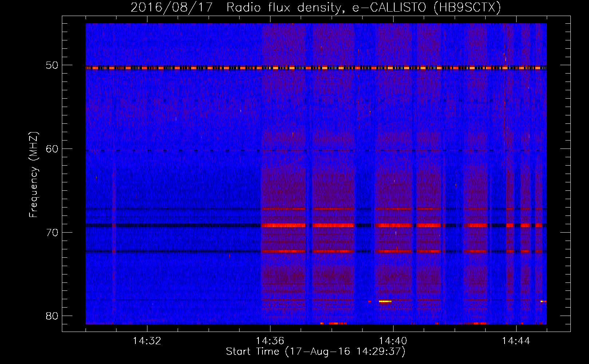Click the orange interference line at 50 MHz
Viewport: 589px width, 364px height.
click(x=316, y=68)
